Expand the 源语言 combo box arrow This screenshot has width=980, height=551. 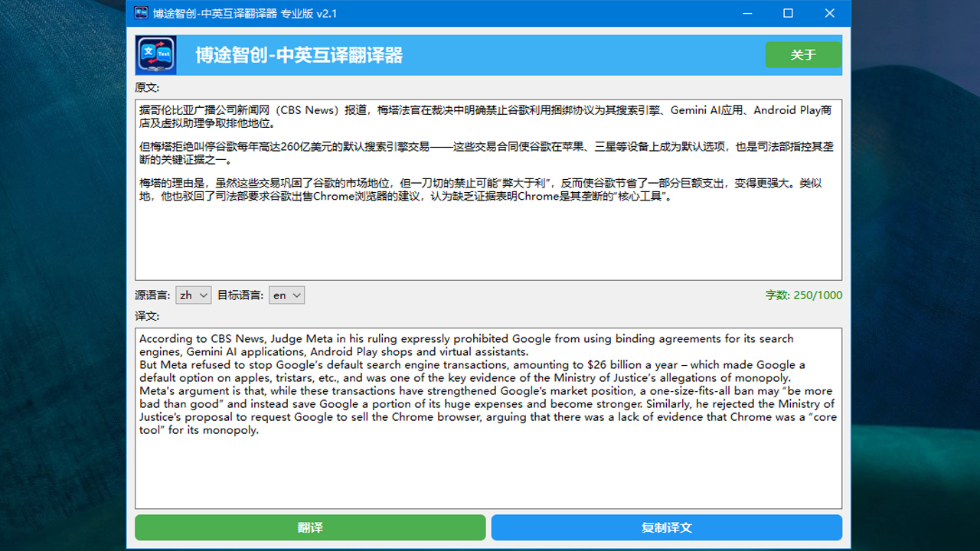tap(204, 295)
